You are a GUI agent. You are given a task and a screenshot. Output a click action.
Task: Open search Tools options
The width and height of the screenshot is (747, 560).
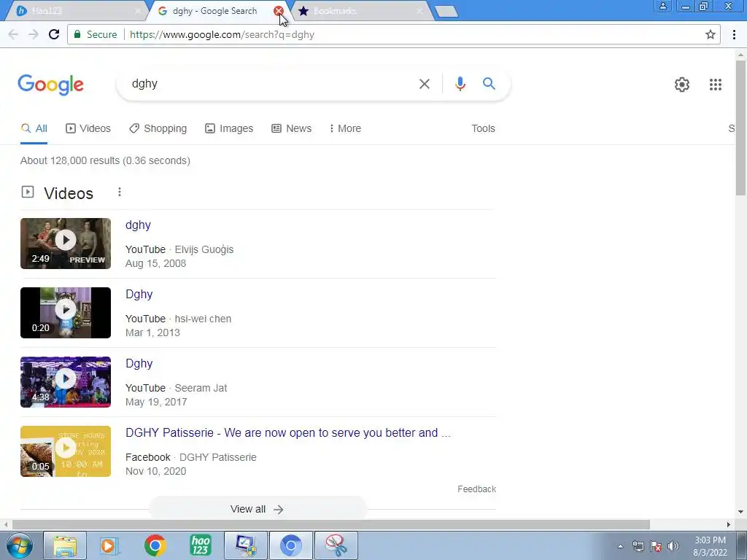[x=483, y=128]
